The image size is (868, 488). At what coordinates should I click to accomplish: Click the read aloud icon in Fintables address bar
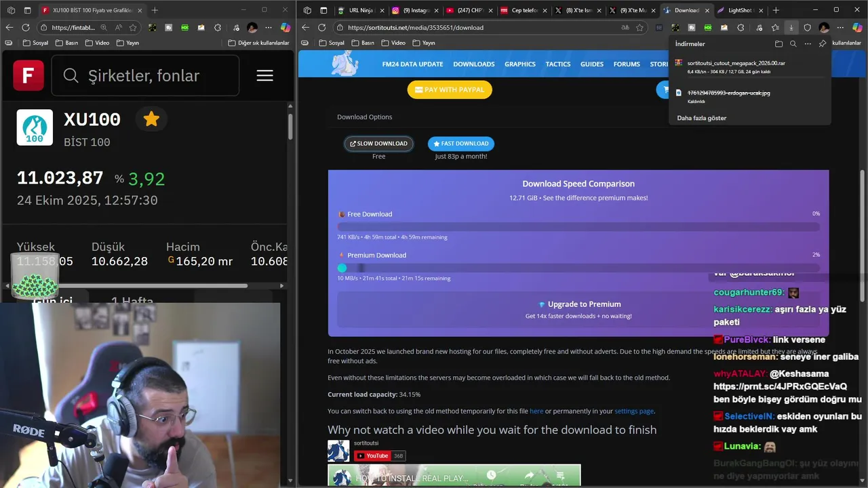coord(118,28)
